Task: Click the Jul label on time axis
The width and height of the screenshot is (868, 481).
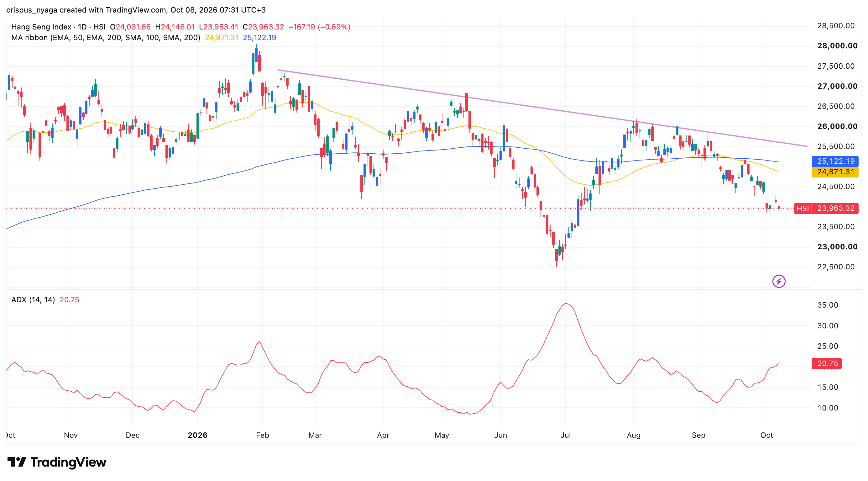Action: point(566,435)
